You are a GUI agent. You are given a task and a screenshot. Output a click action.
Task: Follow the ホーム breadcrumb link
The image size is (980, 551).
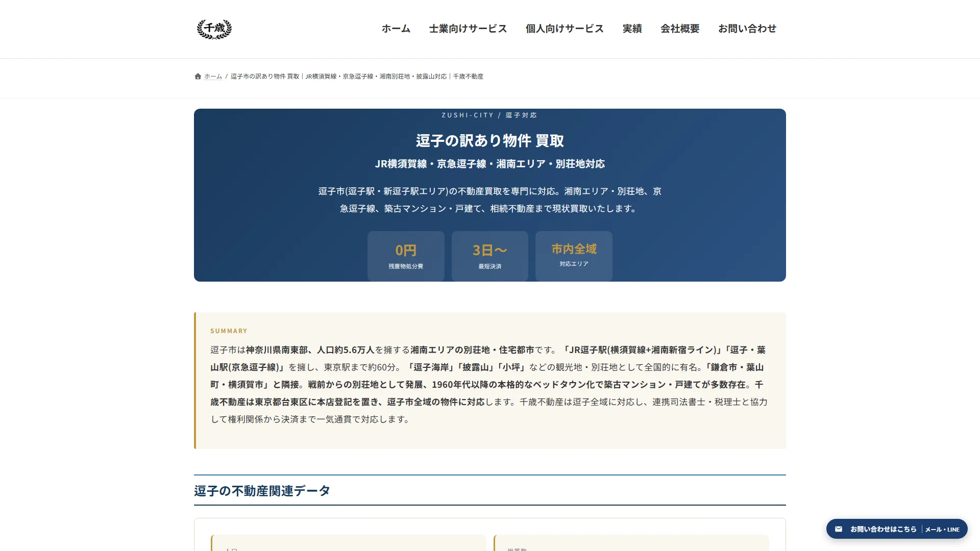click(x=213, y=77)
